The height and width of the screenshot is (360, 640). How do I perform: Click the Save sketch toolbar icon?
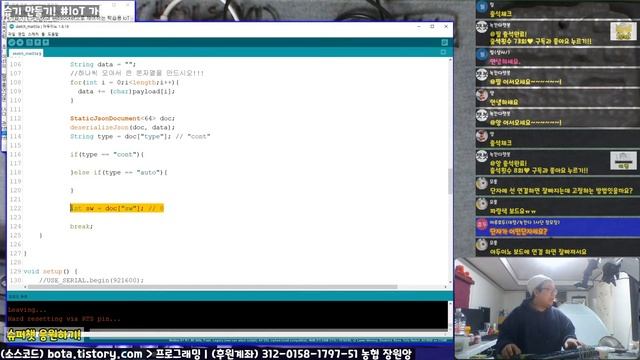46,42
